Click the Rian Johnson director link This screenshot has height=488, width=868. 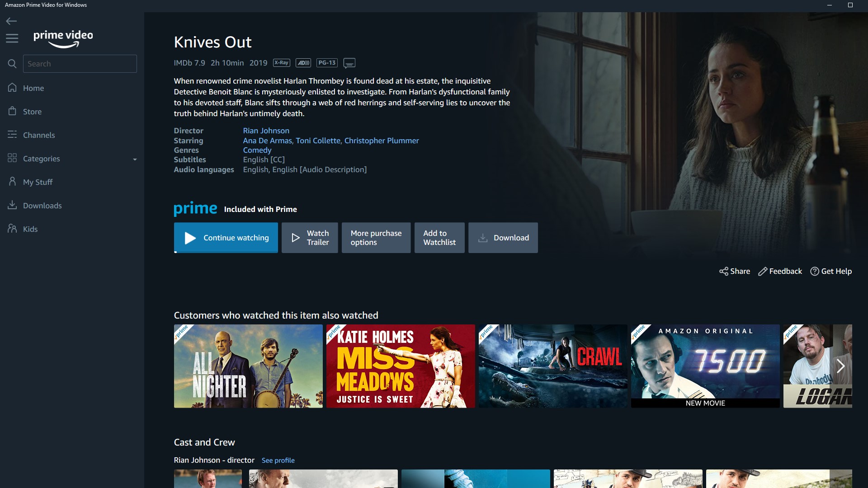266,131
